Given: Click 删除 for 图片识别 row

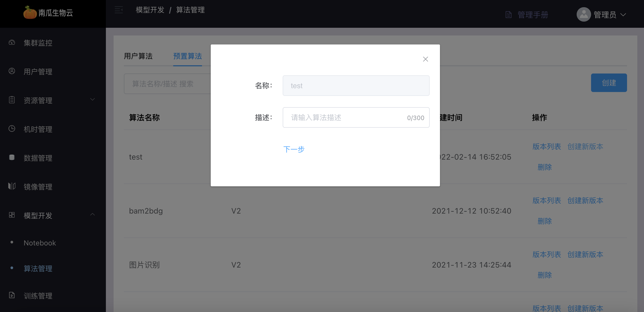Looking at the screenshot, I should pos(545,275).
